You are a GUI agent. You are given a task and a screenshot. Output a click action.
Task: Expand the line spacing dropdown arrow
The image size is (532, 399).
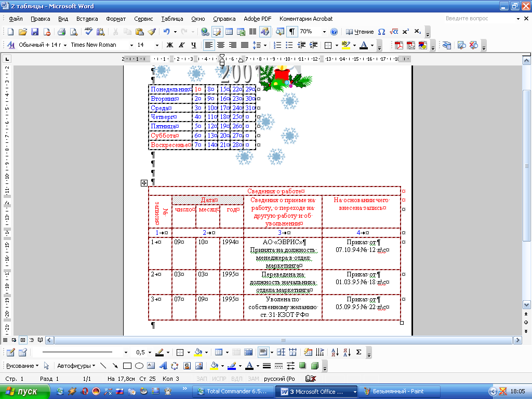click(x=265, y=45)
